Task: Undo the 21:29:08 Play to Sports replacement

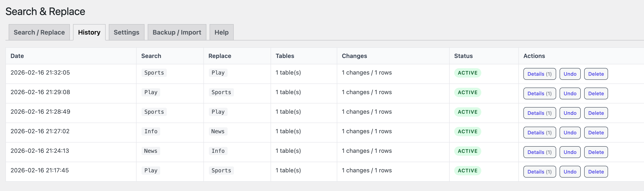Action: pyautogui.click(x=570, y=93)
